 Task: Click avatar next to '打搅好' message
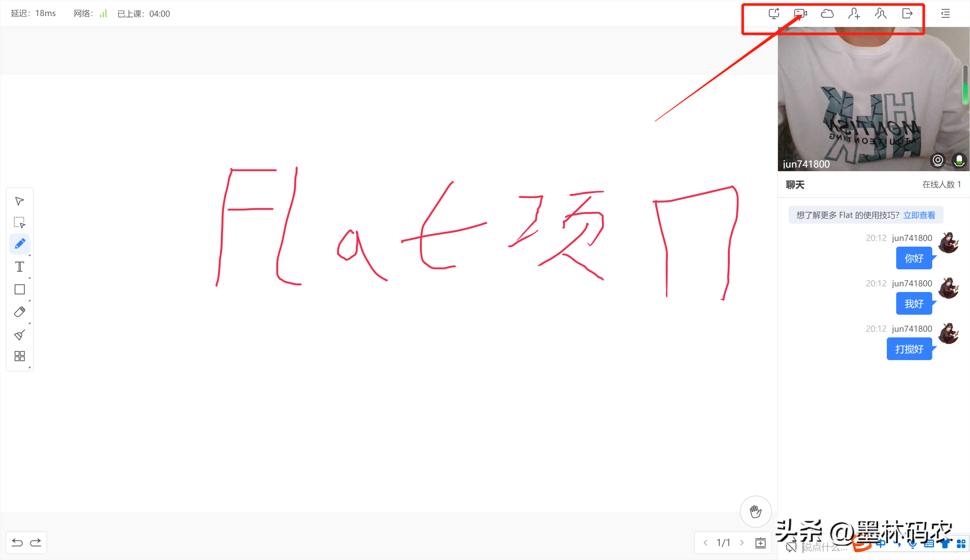coord(948,333)
